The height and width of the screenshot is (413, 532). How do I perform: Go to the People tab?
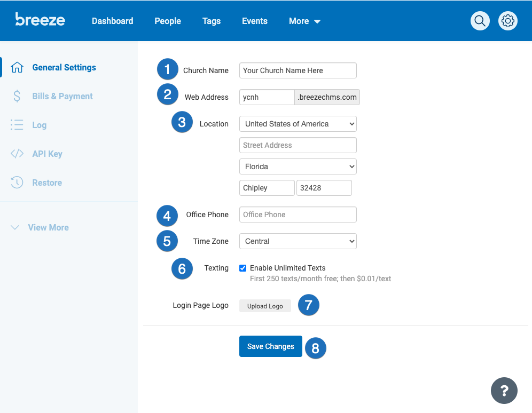pos(167,21)
